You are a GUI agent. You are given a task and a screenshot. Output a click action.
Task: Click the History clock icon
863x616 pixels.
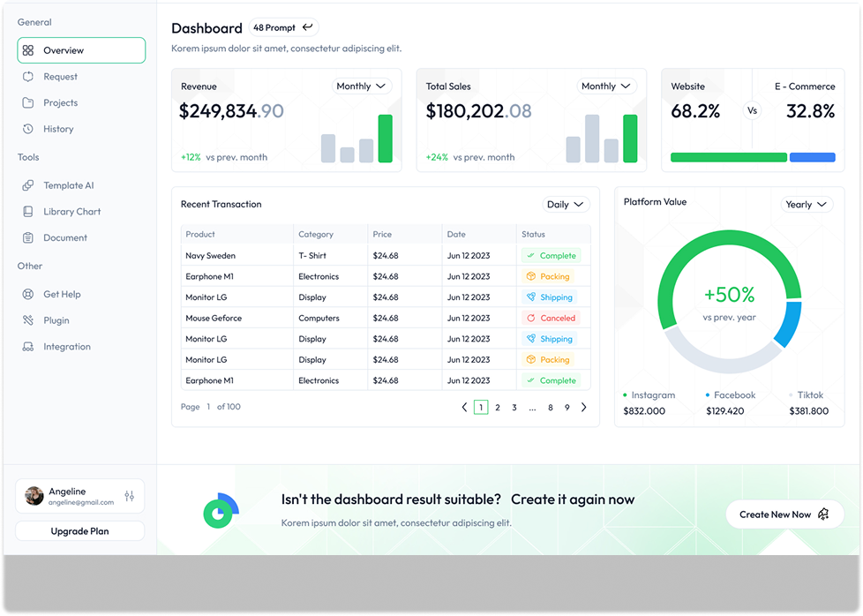(x=28, y=129)
